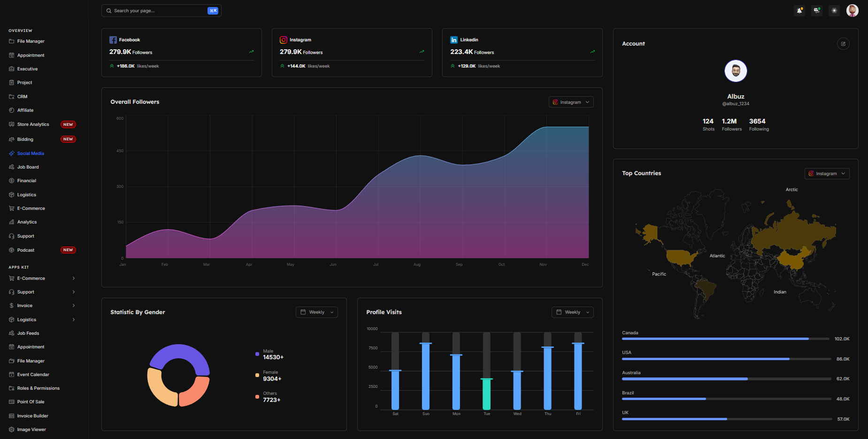The width and height of the screenshot is (868, 439).
Task: Go to Job Board in sidebar
Action: click(x=28, y=167)
